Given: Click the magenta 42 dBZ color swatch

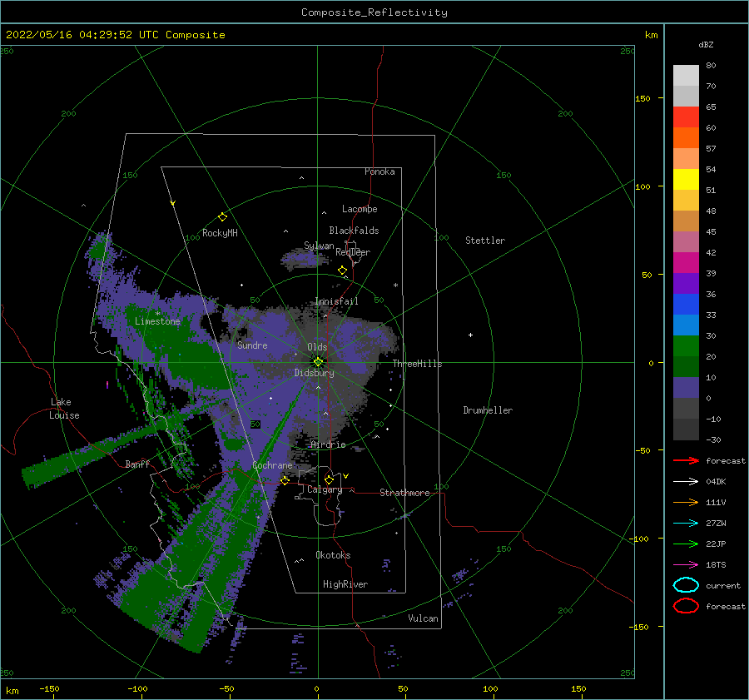Looking at the screenshot, I should point(686,263).
